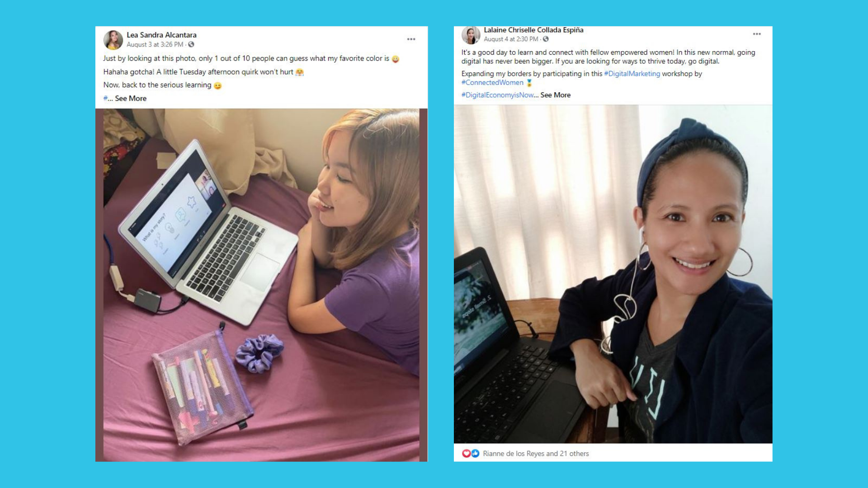Click the name Lalaine Chriselle Collada Espiña

pyautogui.click(x=533, y=30)
